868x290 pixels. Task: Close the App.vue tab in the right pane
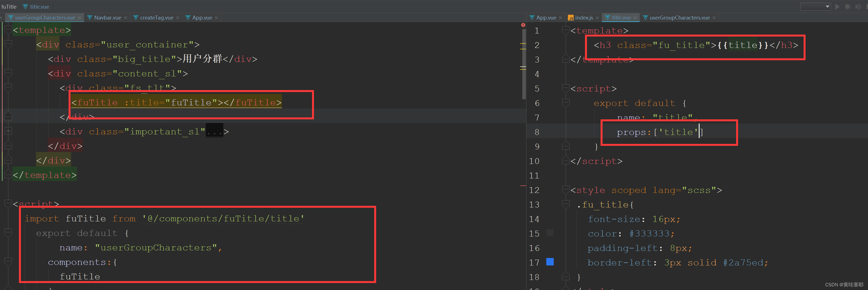561,18
